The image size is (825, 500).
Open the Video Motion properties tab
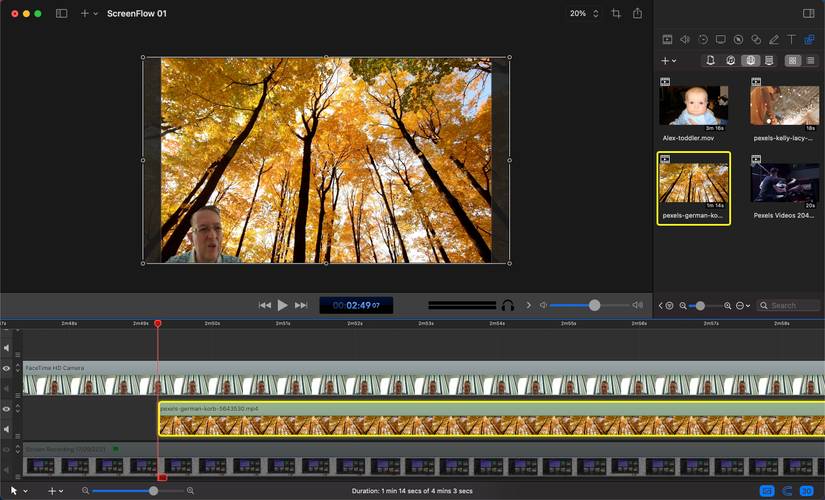coord(703,39)
